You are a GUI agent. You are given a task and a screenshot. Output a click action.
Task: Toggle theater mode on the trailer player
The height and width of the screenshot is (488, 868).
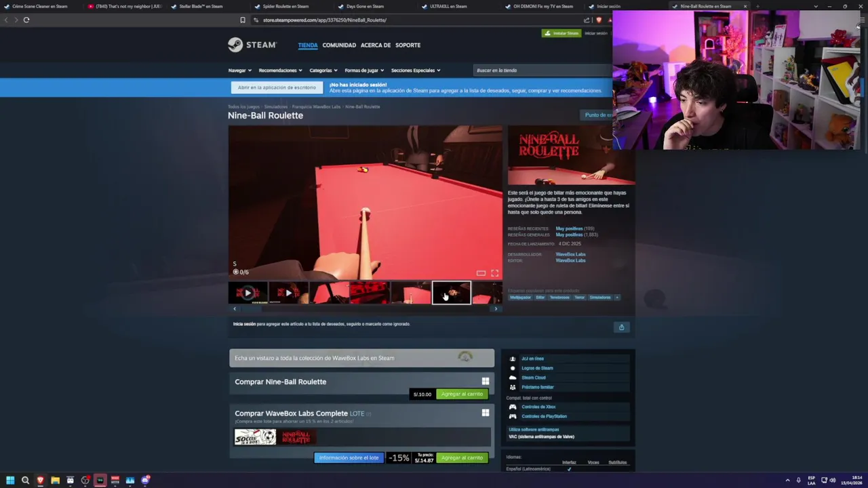pos(481,273)
